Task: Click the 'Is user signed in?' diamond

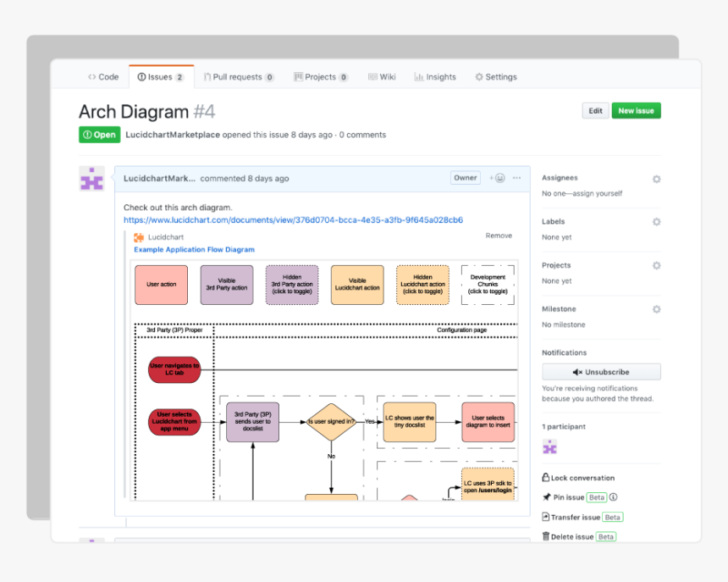Action: coord(331,422)
